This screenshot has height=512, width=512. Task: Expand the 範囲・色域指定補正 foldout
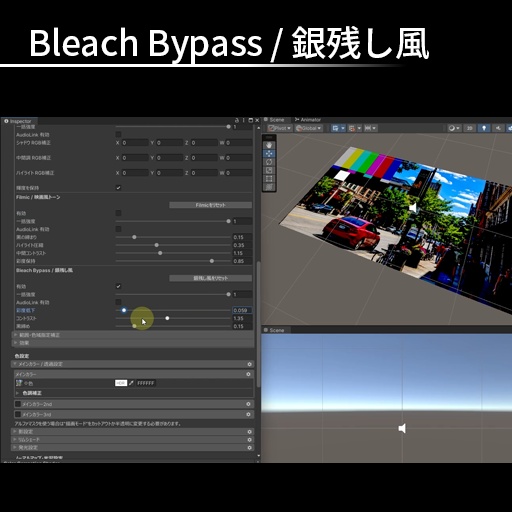(15, 335)
